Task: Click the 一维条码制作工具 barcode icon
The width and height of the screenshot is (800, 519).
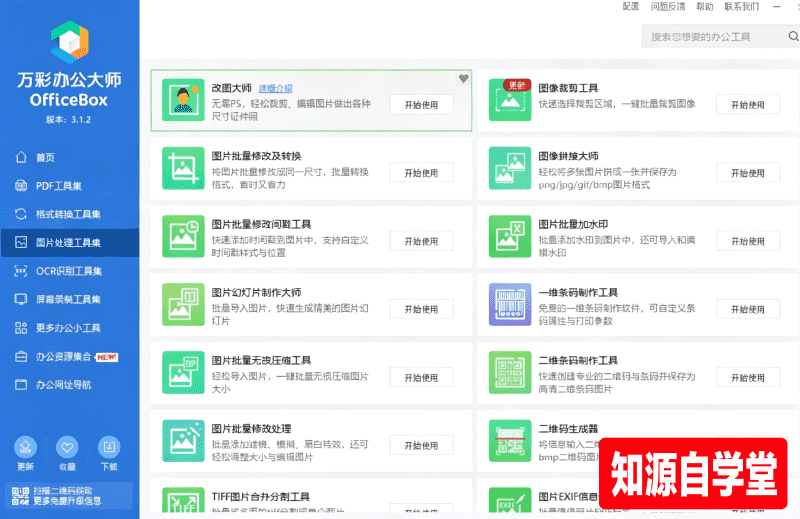Action: (x=510, y=305)
